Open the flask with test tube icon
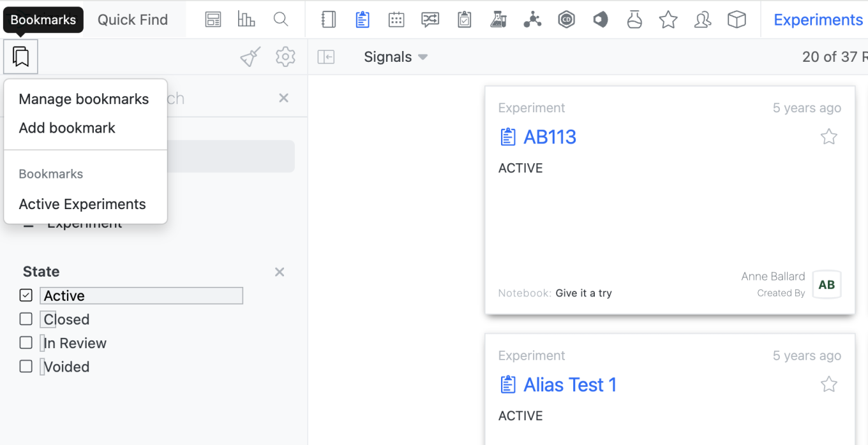 (x=498, y=20)
